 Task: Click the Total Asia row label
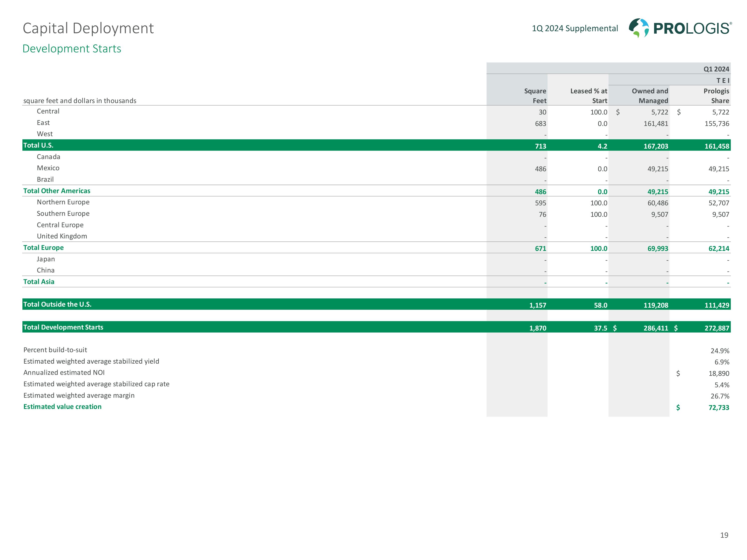pos(39,281)
